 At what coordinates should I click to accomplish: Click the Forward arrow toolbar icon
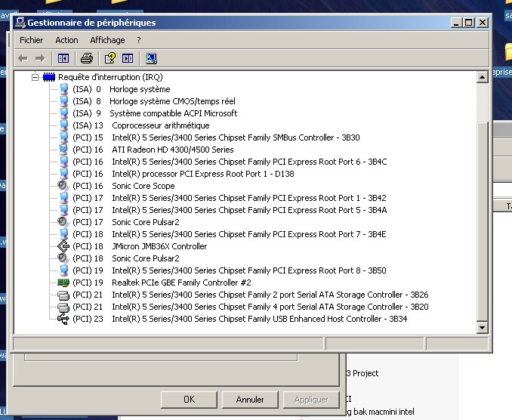point(40,58)
